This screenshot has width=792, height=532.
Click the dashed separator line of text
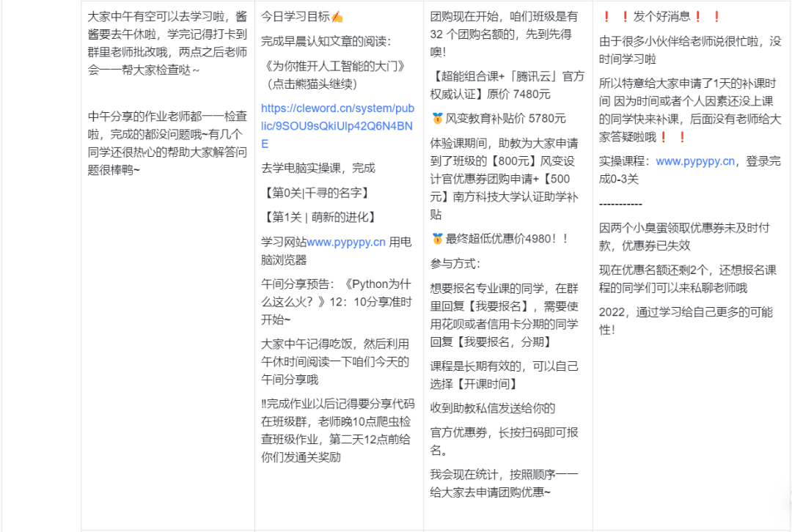(621, 204)
